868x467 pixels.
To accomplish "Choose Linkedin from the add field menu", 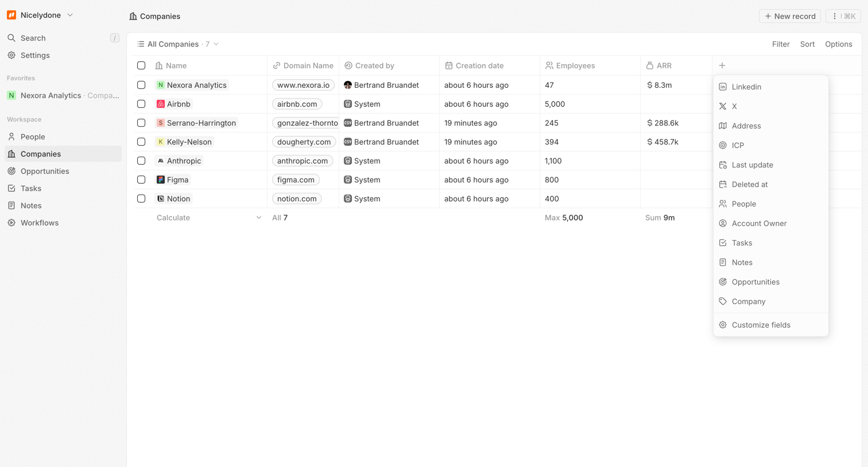I will point(770,87).
